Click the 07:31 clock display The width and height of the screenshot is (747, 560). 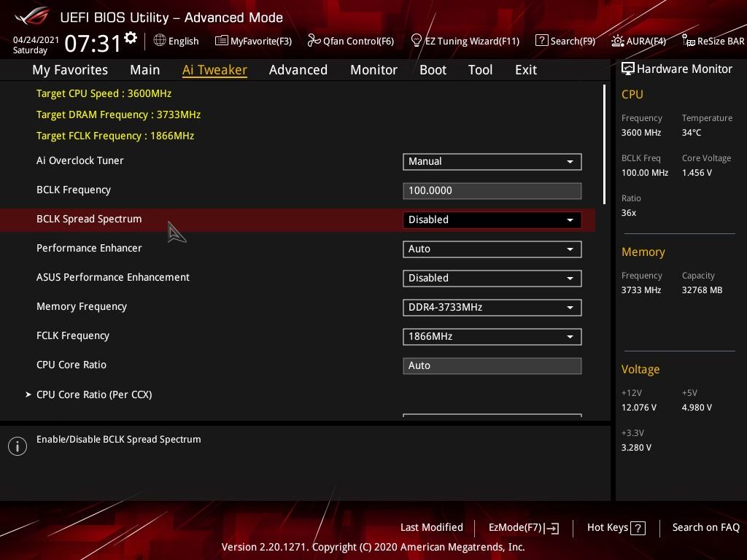tap(93, 43)
